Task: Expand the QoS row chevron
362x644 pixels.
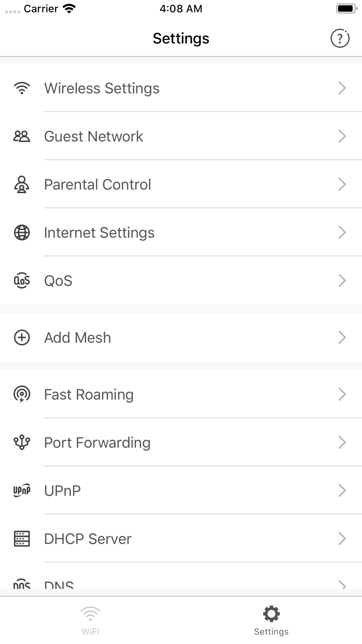Action: pos(342,281)
